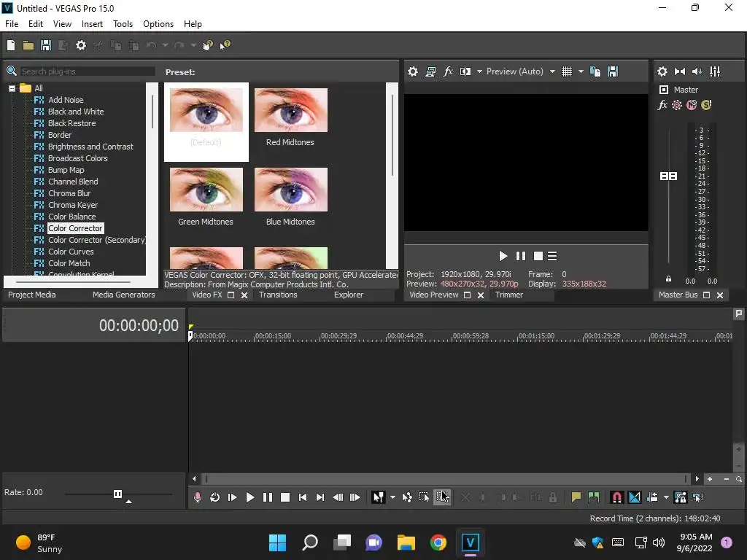The image size is (747, 560).
Task: Click the Dim Output speaker icon
Action: (697, 71)
